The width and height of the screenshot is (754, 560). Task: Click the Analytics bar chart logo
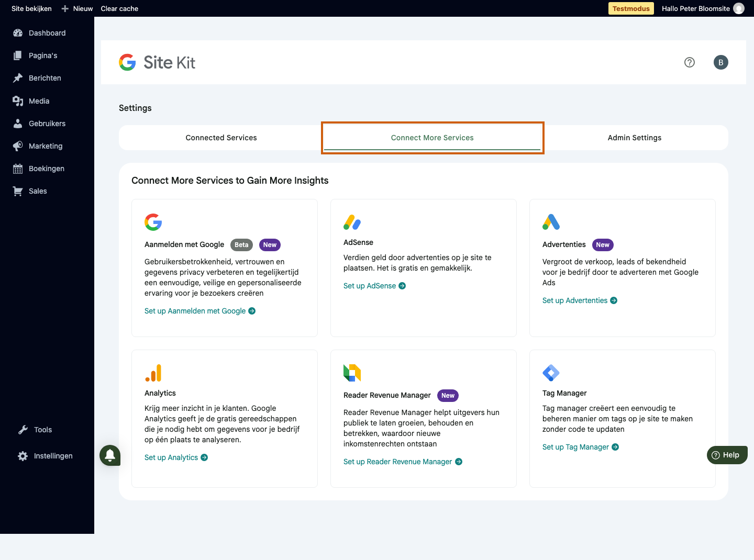click(153, 373)
